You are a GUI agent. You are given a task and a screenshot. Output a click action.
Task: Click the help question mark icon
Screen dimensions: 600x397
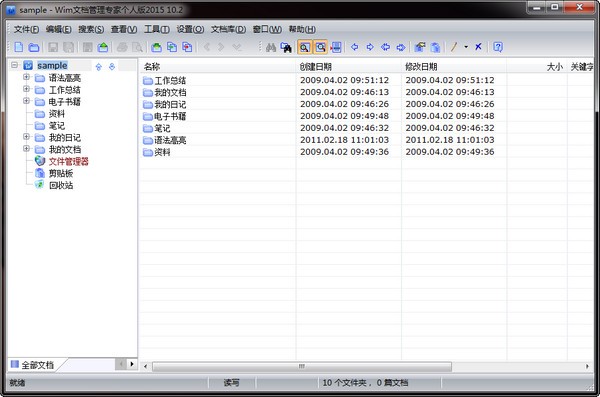pyautogui.click(x=498, y=47)
